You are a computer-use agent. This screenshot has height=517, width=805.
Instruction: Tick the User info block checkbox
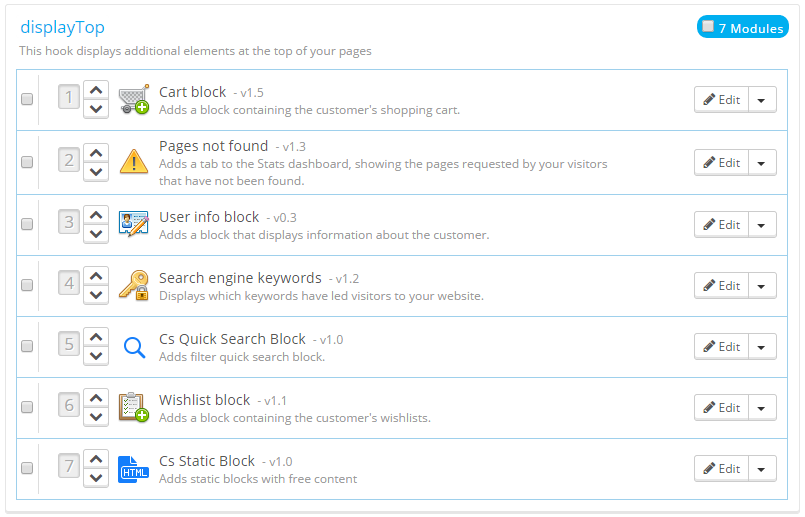[27, 224]
